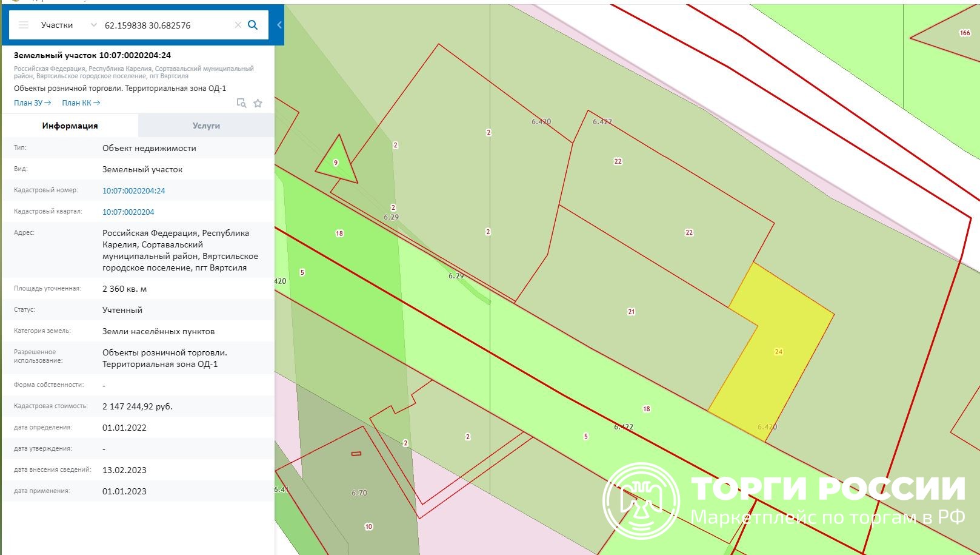Click parcel label 21 on the map
This screenshot has height=555, width=980.
[x=631, y=312]
